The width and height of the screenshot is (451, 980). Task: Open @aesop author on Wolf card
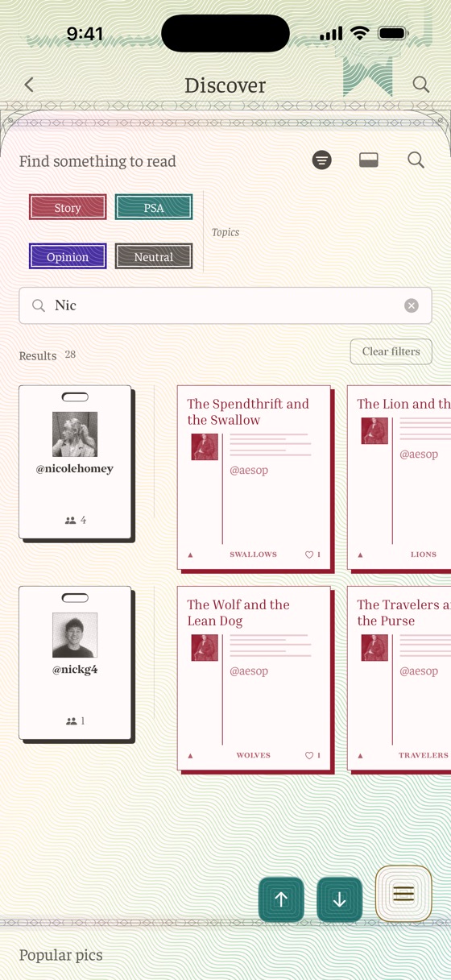tap(249, 671)
